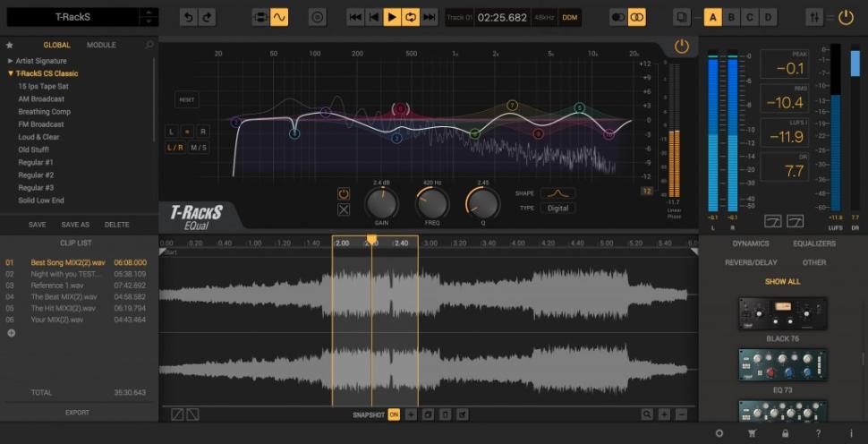
Task: Select comparison slot B
Action: (x=731, y=17)
